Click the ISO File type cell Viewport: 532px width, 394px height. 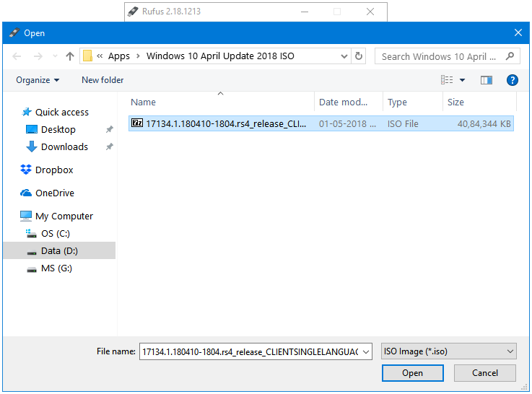(403, 124)
